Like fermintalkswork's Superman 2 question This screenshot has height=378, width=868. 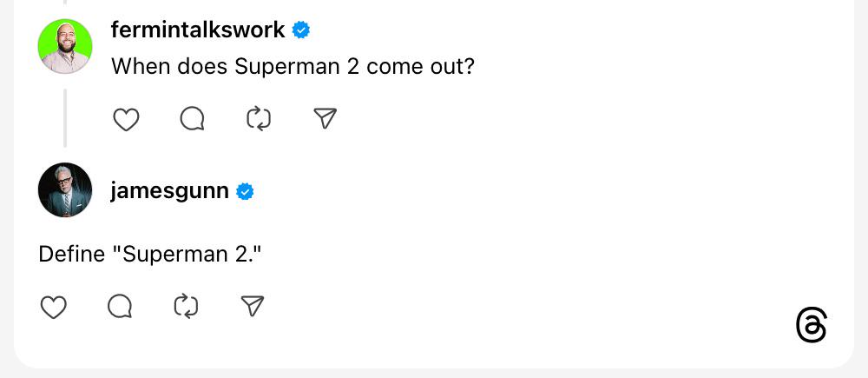126,119
